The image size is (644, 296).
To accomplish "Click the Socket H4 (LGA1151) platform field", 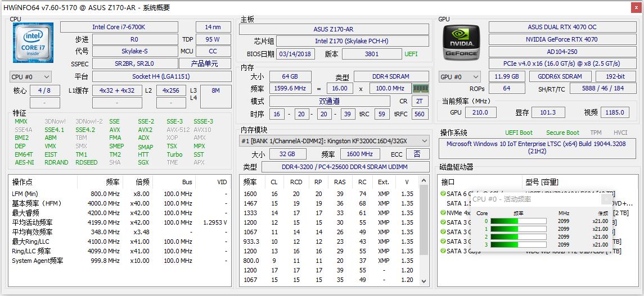I will click(161, 76).
